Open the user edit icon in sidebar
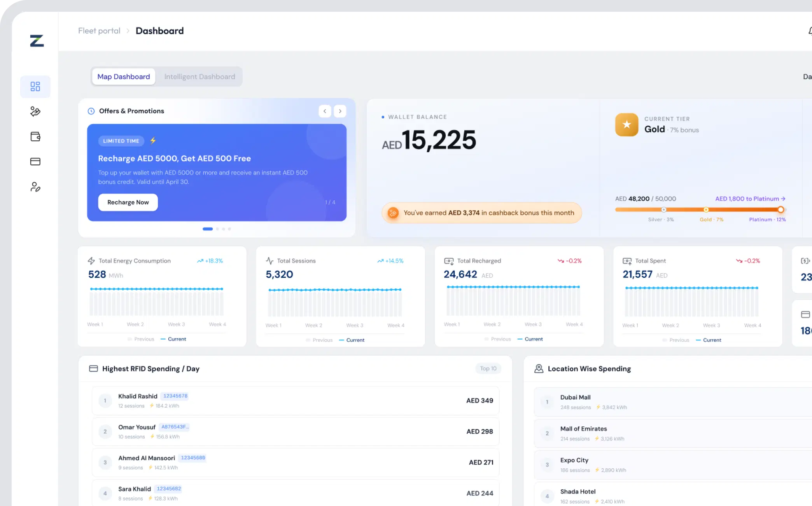 (x=35, y=187)
